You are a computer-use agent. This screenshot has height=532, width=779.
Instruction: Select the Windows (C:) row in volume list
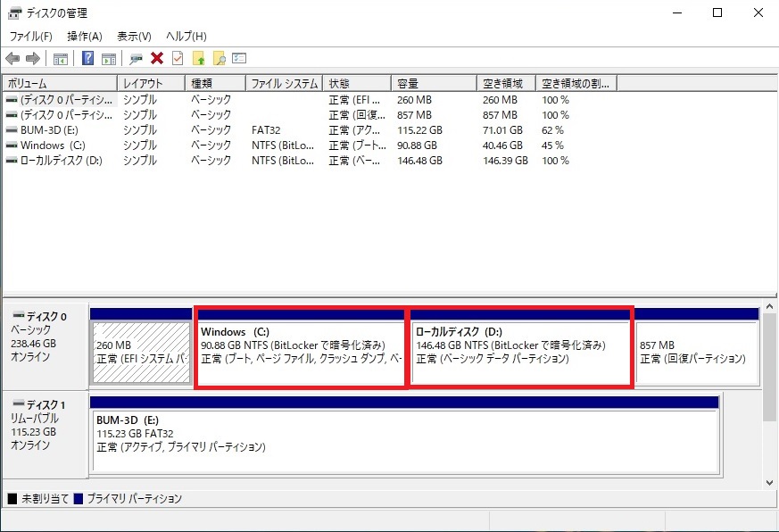point(43,145)
